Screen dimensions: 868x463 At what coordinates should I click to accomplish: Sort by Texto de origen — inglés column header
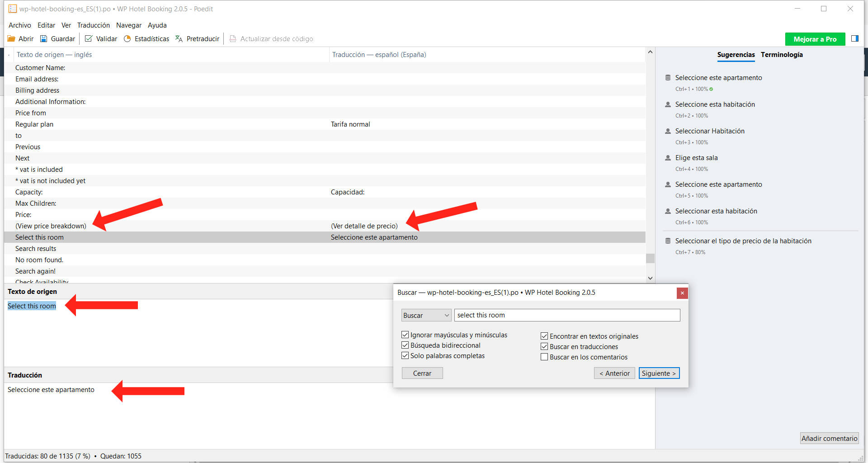click(x=172, y=55)
